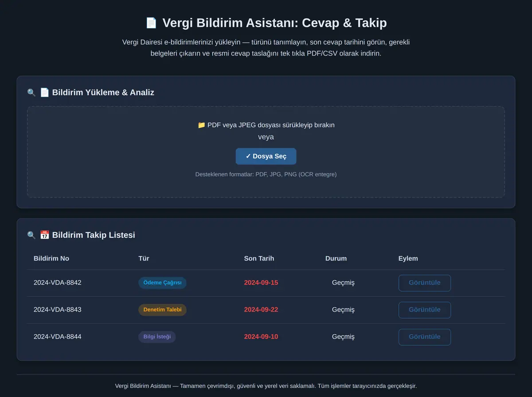Select the cell 2024-VDA-8844

tap(58, 337)
